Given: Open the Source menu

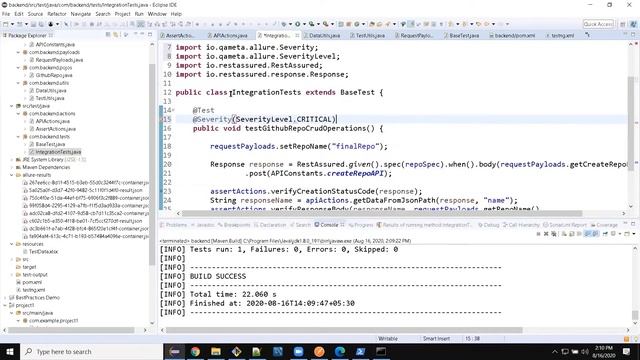Looking at the screenshot, I should pyautogui.click(x=35, y=14).
